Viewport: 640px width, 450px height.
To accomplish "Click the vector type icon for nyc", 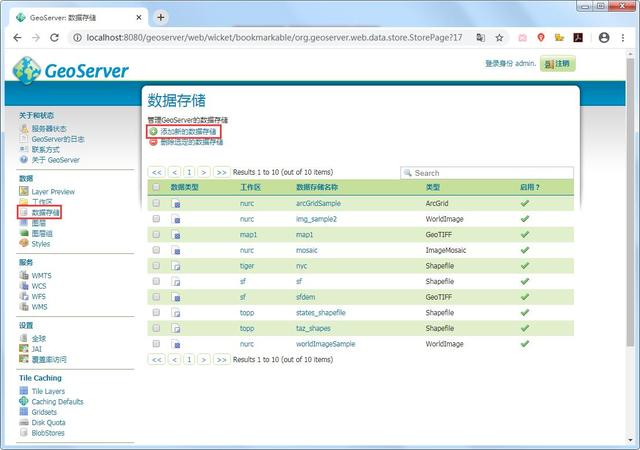I will pos(176,266).
